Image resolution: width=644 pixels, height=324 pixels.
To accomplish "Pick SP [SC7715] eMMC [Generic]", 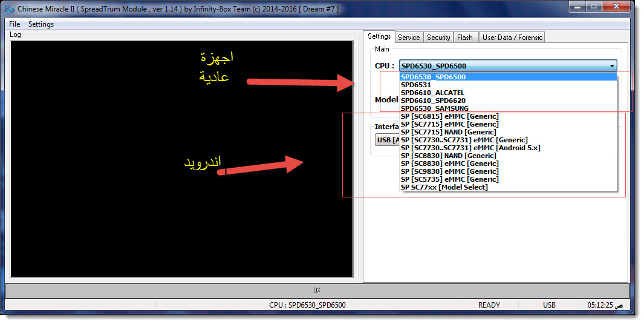I will click(x=508, y=124).
